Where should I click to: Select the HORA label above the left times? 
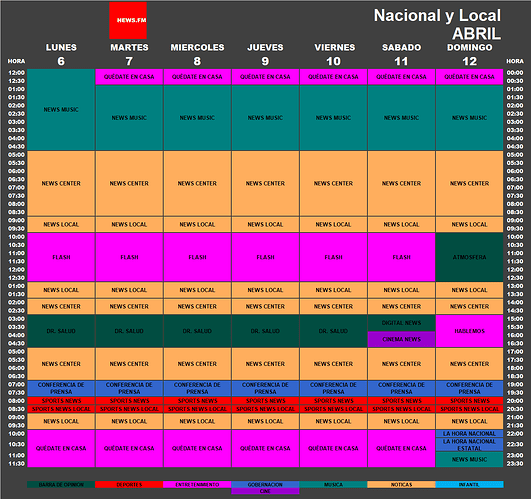pos(16,61)
